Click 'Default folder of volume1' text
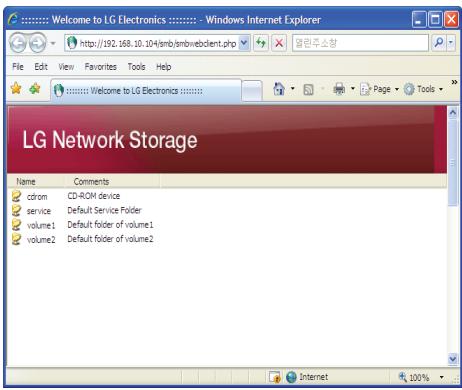462x390 pixels. pyautogui.click(x=110, y=225)
